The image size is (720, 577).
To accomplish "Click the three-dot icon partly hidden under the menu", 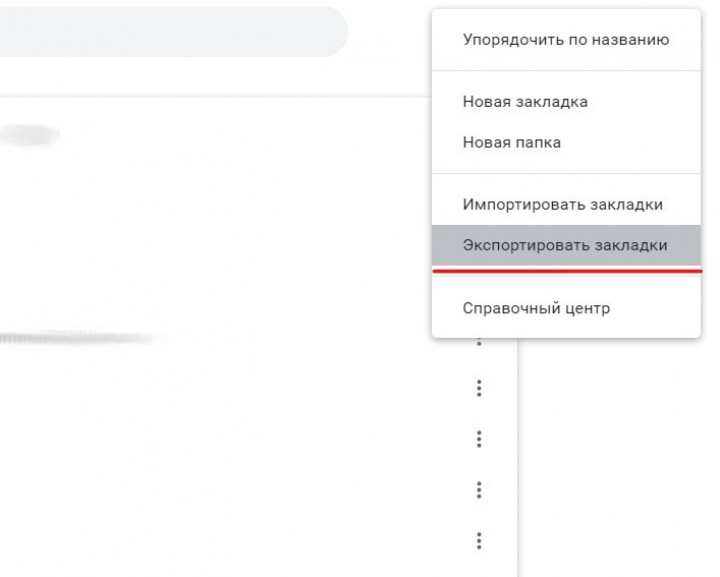I will pos(479,342).
